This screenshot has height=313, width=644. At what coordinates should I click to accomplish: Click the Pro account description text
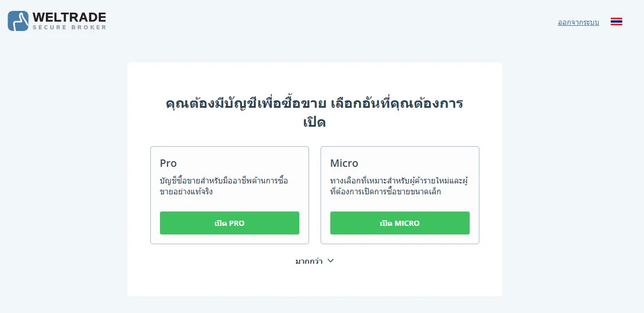(x=224, y=186)
